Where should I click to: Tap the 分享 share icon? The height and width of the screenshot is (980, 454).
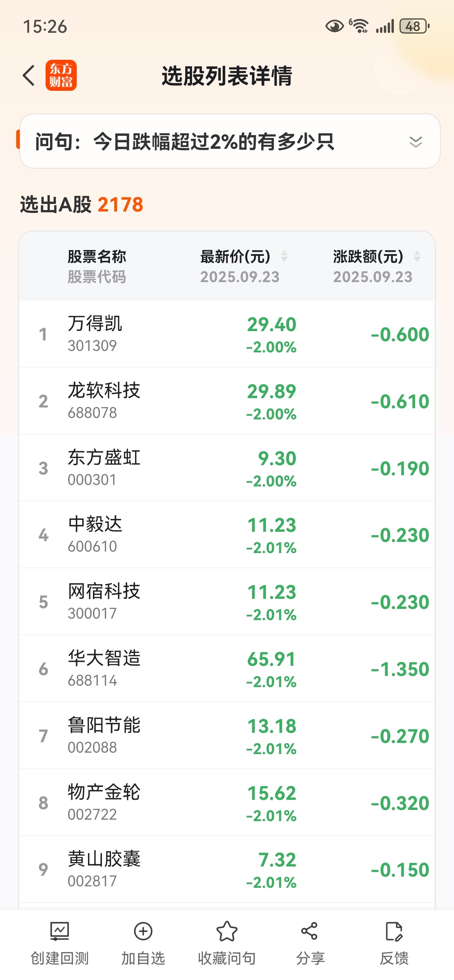tap(310, 931)
